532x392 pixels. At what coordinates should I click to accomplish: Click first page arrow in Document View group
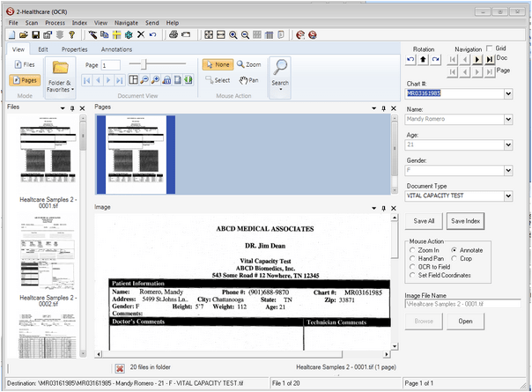click(87, 80)
